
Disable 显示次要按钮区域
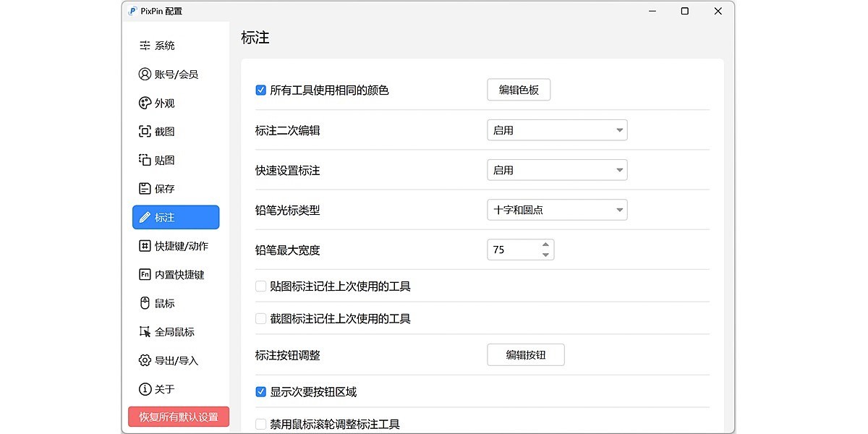(260, 391)
